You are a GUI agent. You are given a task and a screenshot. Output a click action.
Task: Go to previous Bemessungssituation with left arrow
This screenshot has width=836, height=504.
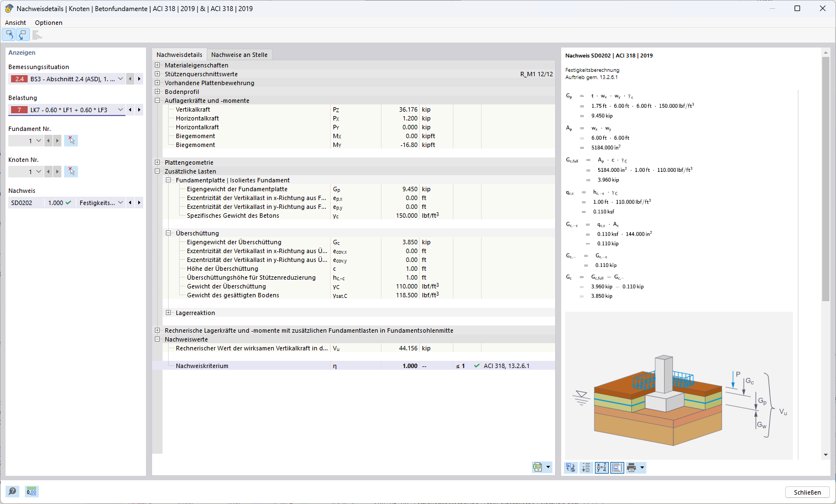coord(130,79)
